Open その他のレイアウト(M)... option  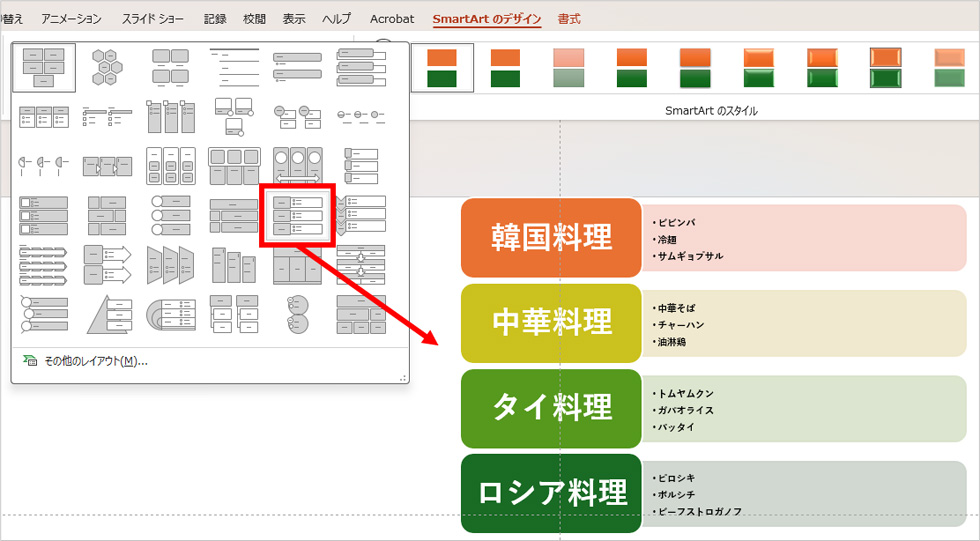pos(95,361)
